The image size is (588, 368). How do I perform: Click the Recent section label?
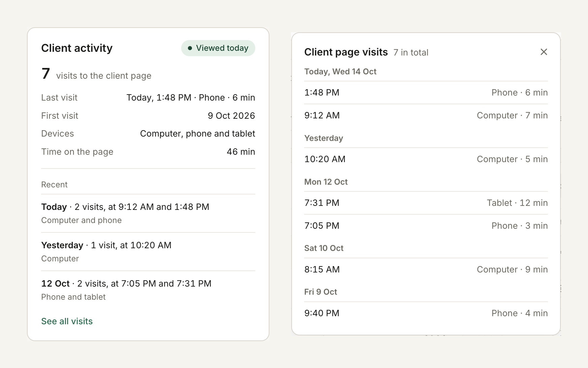54,185
